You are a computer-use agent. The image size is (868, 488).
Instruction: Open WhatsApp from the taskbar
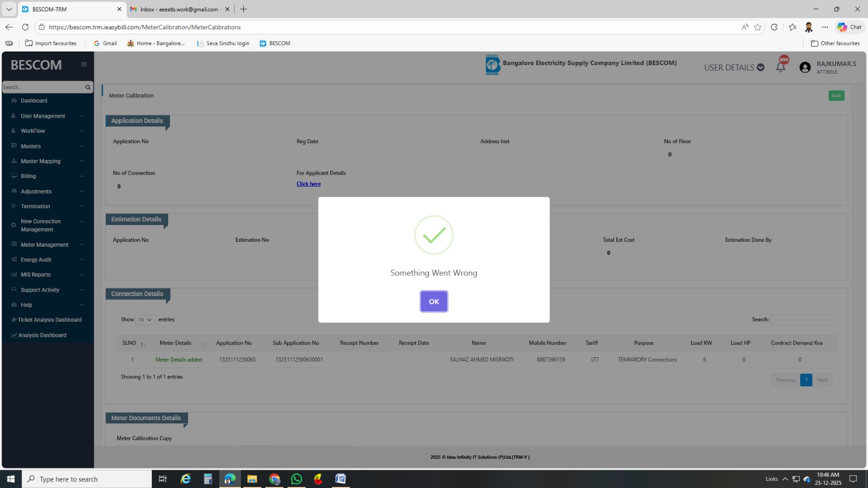296,479
